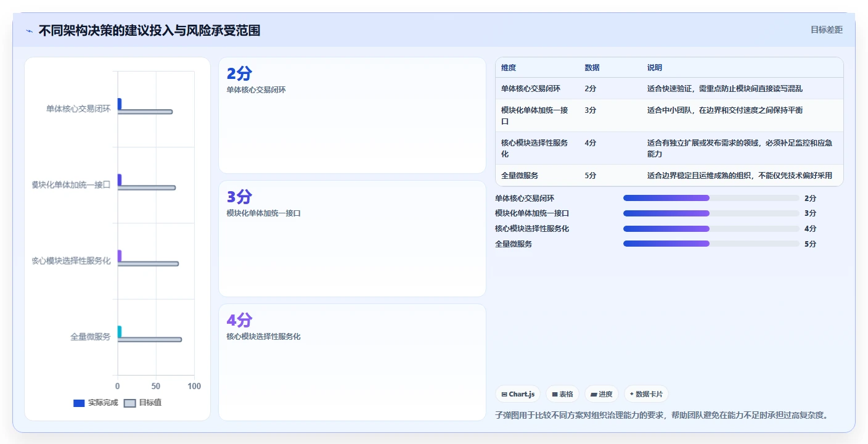Click 单体核心交易闭环 caption under the 2分 card

(x=256, y=90)
